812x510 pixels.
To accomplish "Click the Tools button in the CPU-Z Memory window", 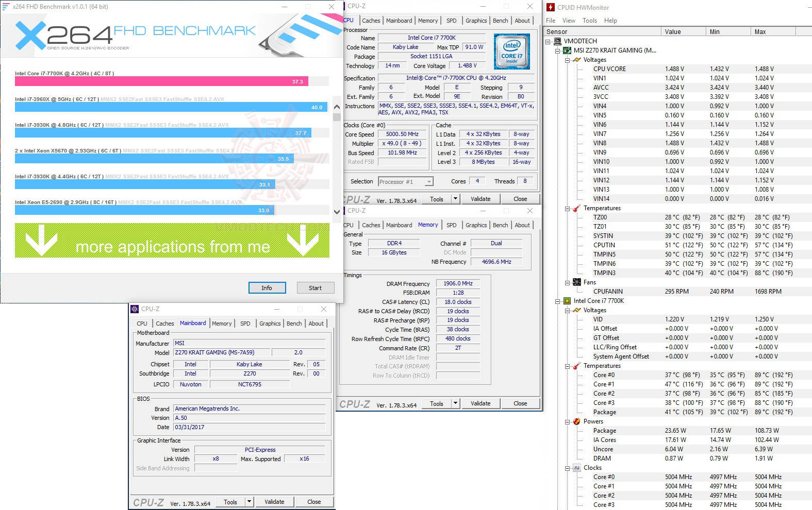I will 437,403.
